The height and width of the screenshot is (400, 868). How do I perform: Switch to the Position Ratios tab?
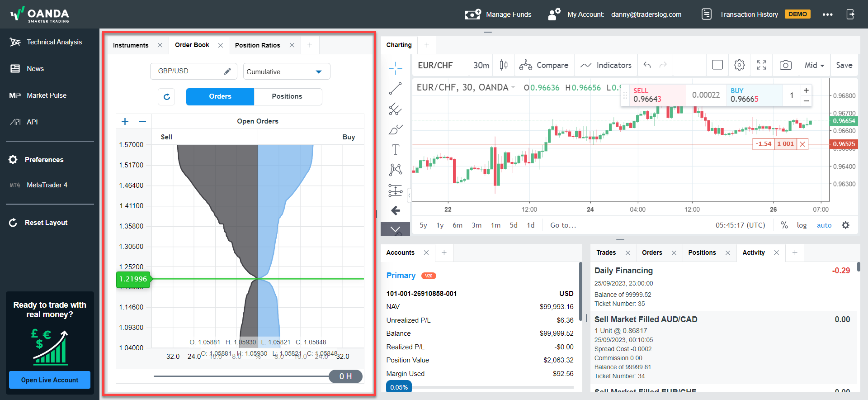(258, 45)
